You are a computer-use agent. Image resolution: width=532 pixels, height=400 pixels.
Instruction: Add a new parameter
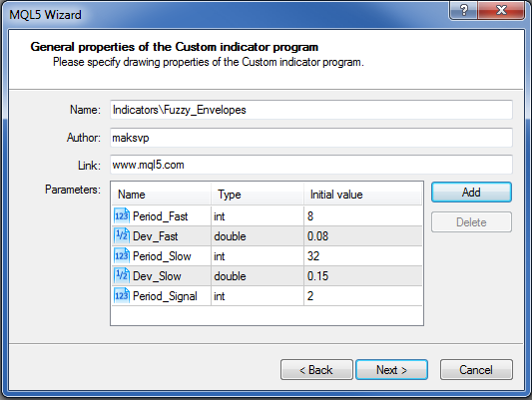click(471, 193)
